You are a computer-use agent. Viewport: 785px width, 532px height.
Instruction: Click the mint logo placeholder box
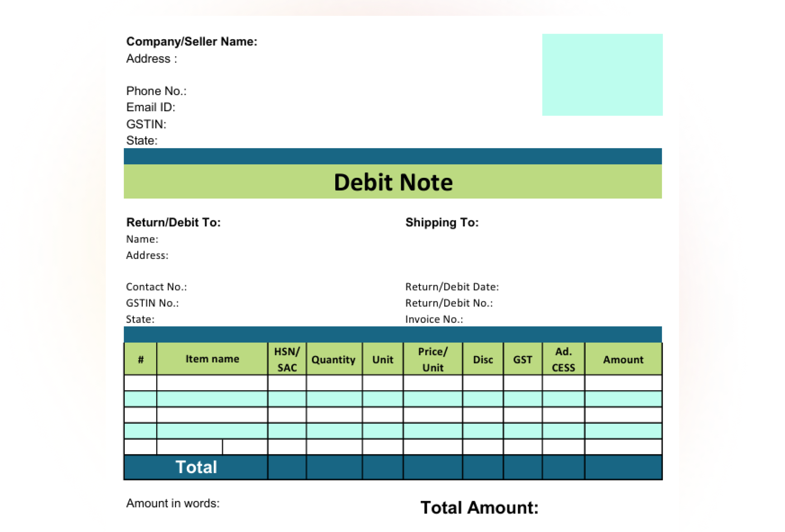click(602, 75)
